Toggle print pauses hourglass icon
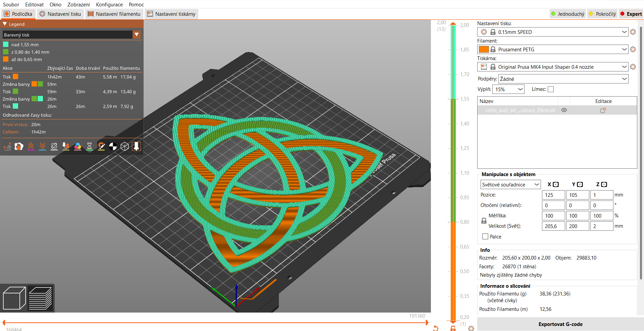 [x=89, y=147]
